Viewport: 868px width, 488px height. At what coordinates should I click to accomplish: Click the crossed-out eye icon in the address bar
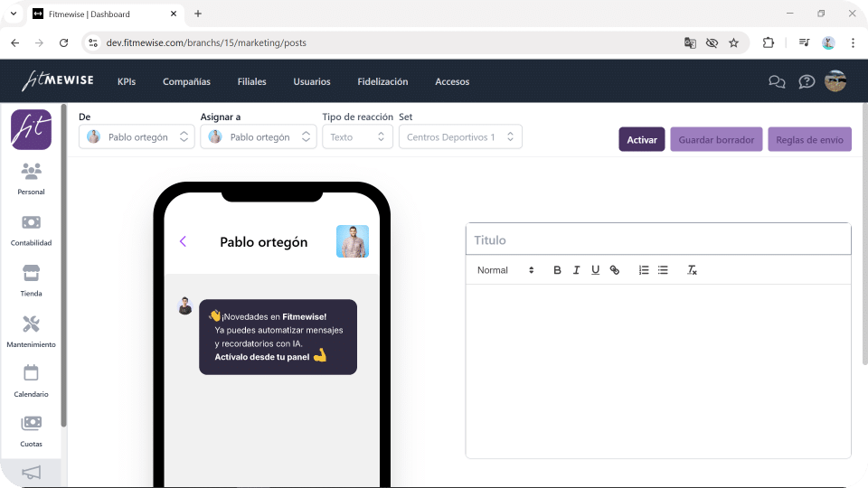[x=712, y=42]
